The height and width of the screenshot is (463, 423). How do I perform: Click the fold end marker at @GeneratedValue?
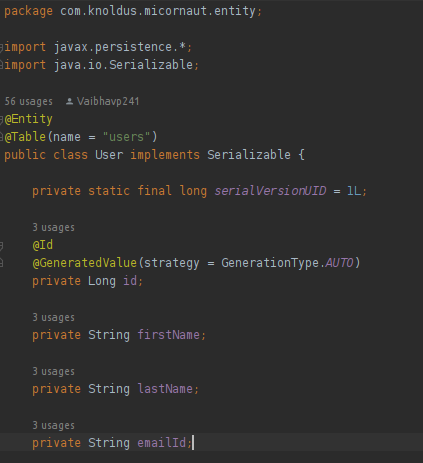click(x=2, y=263)
